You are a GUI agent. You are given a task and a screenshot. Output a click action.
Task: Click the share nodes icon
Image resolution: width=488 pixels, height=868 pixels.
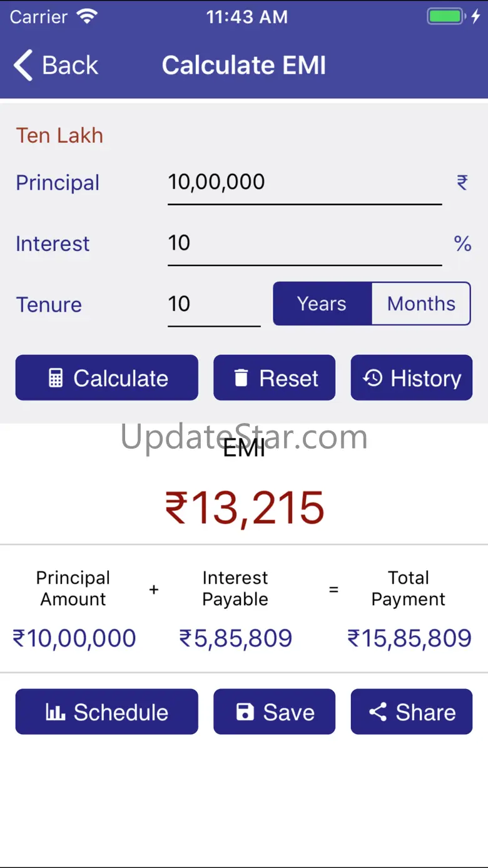coord(378,712)
